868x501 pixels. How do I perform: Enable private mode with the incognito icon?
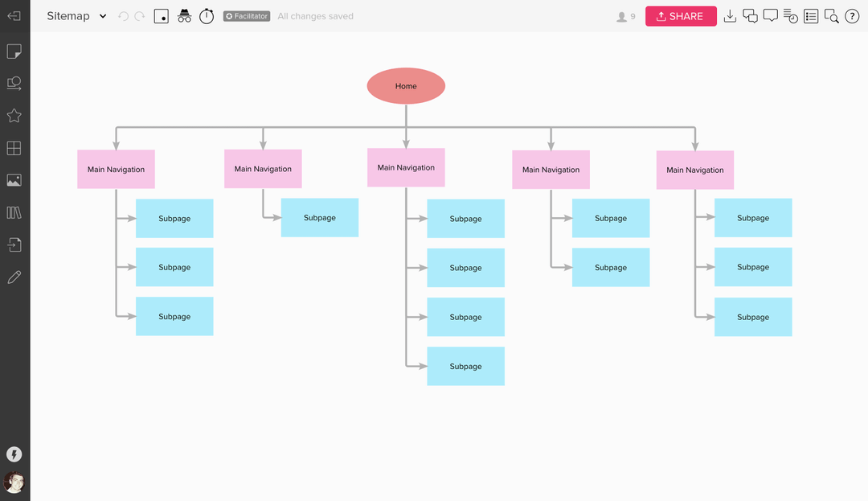184,16
